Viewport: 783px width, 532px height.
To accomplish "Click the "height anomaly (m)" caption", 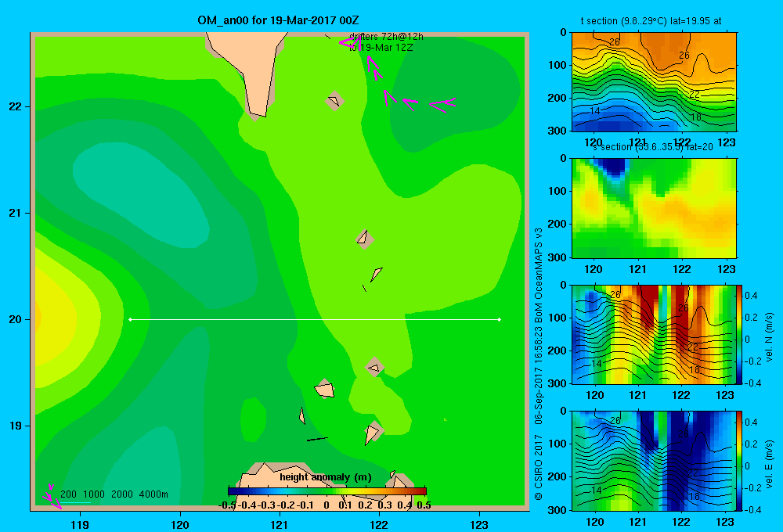I will (x=326, y=477).
